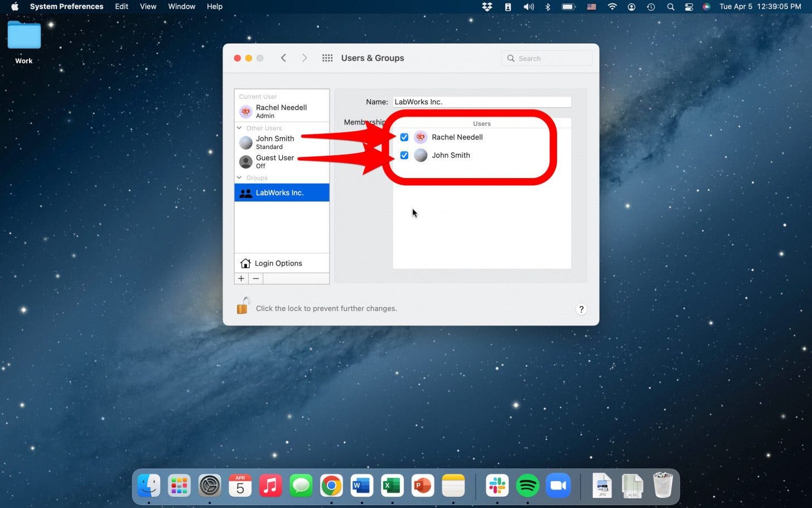
Task: Open Finder from the Dock
Action: pyautogui.click(x=149, y=486)
